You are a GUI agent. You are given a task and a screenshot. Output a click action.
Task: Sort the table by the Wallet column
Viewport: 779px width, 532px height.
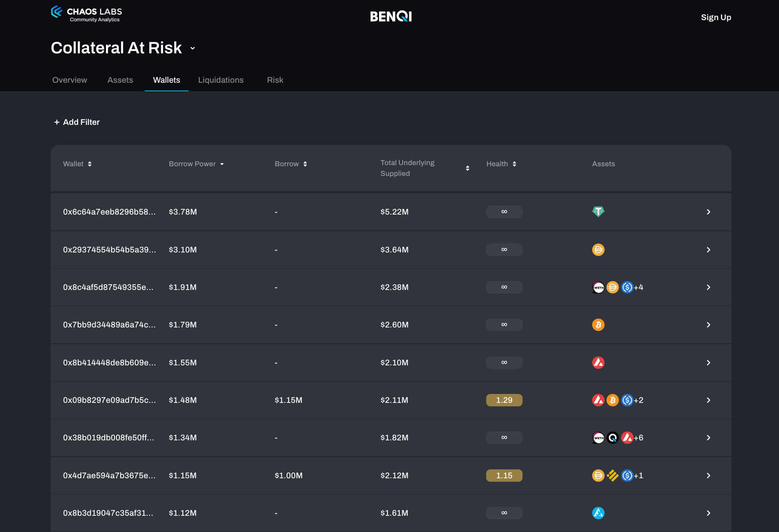[90, 164]
